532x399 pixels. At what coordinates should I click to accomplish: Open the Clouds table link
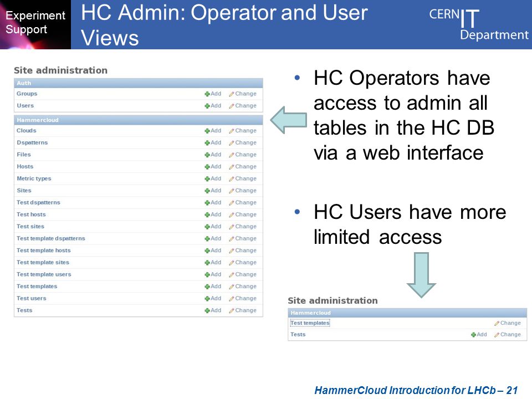[x=27, y=131]
